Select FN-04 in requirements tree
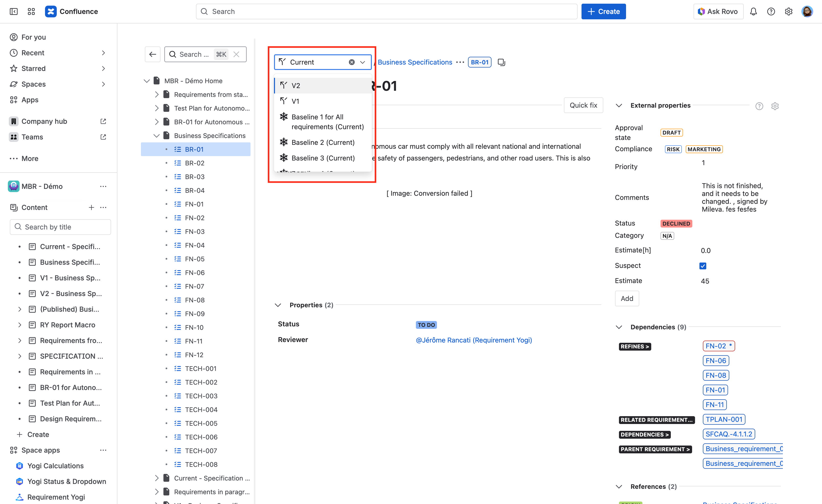The image size is (822, 504). (194, 245)
